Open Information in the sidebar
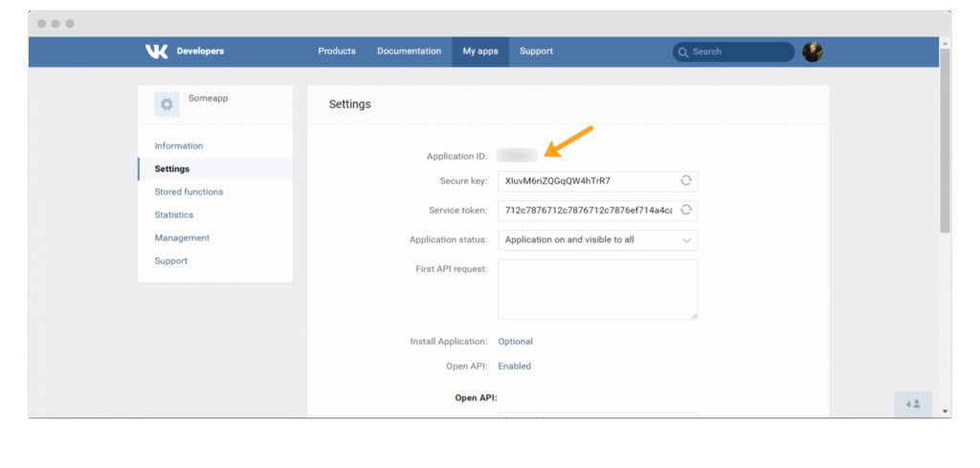 click(x=179, y=146)
